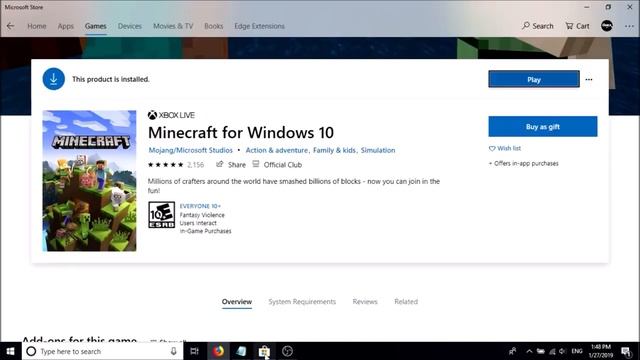Viewport: 640px width, 360px height.
Task: Open the Action Center notifications
Action: 627,351
